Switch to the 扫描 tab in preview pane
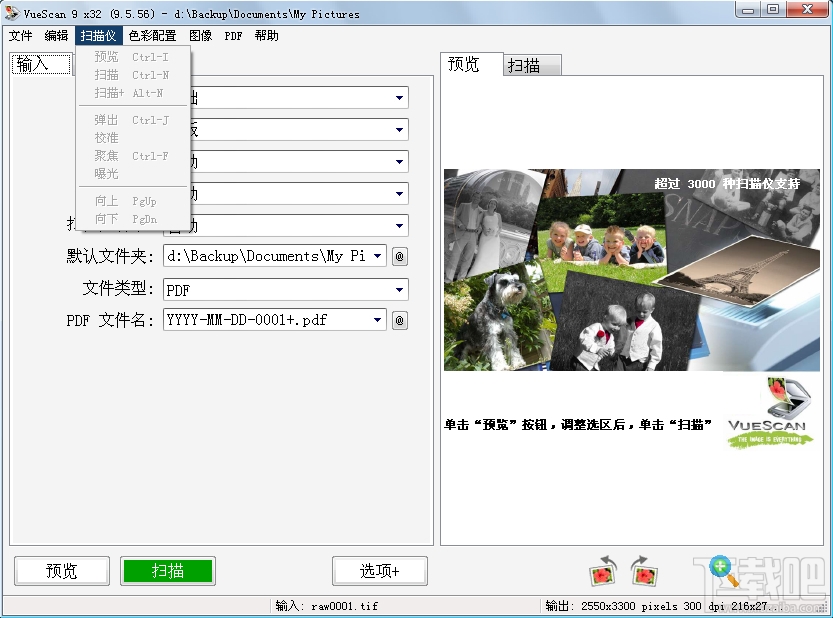Image resolution: width=833 pixels, height=618 pixels. [530, 64]
